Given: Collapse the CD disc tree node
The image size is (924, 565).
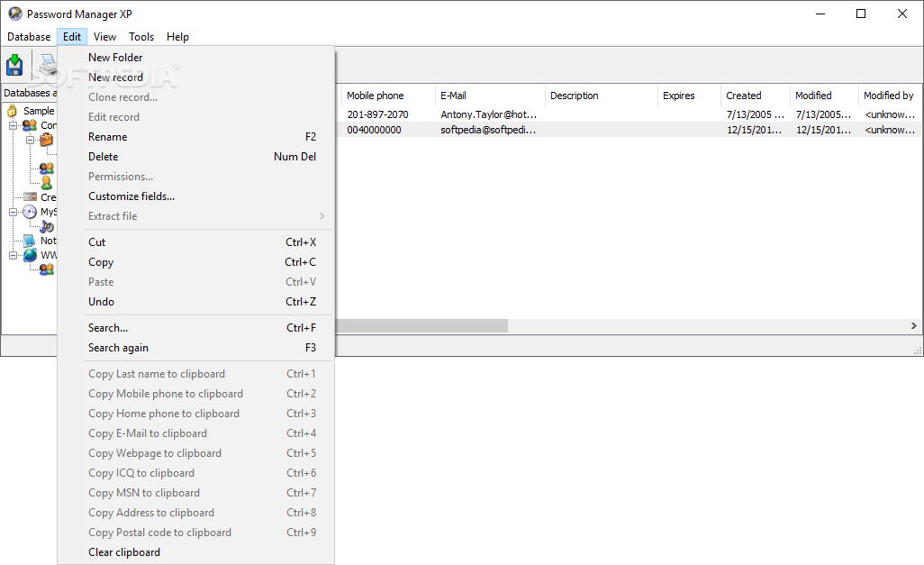Looking at the screenshot, I should pos(13,212).
